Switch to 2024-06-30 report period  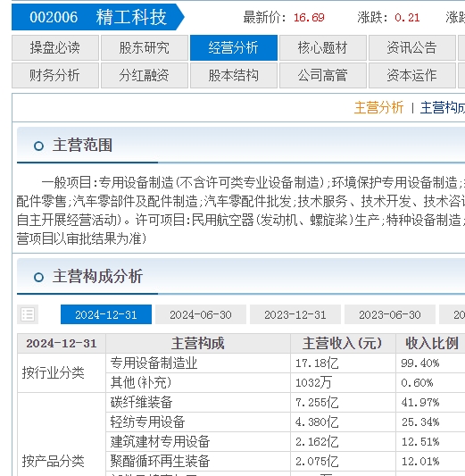click(x=201, y=314)
